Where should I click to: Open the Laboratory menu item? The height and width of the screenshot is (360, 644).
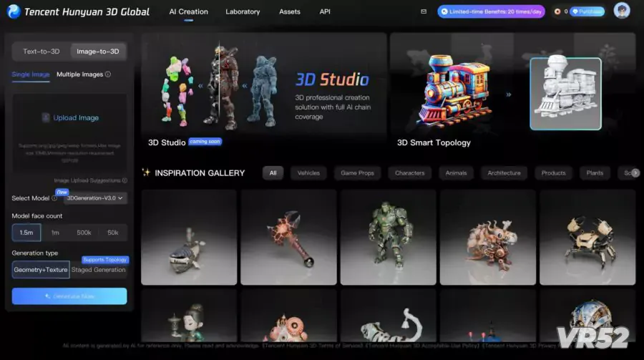243,12
